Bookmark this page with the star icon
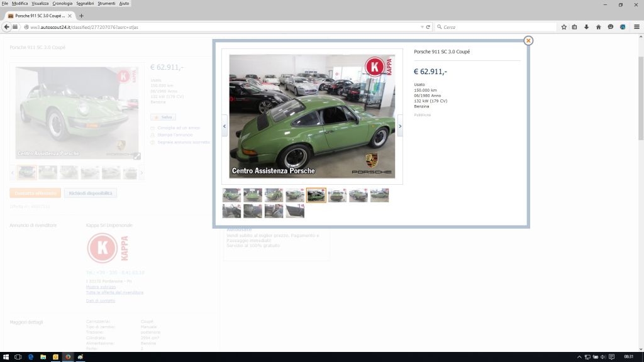 [564, 27]
